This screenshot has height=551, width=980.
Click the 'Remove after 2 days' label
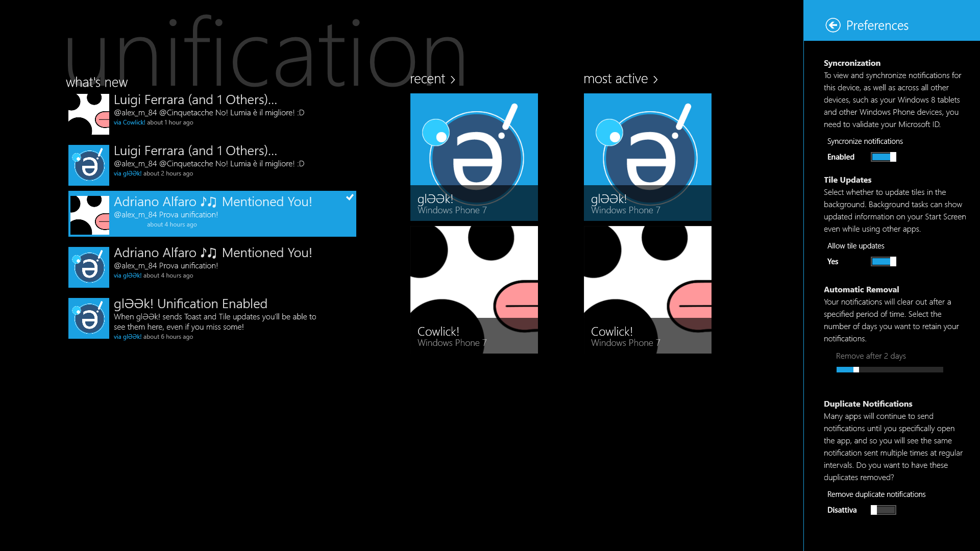871,356
